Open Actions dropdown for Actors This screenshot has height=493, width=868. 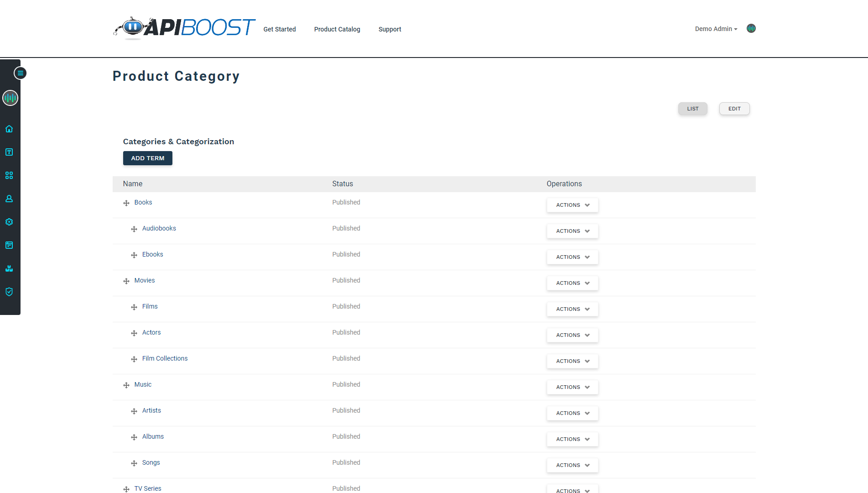[x=572, y=335]
